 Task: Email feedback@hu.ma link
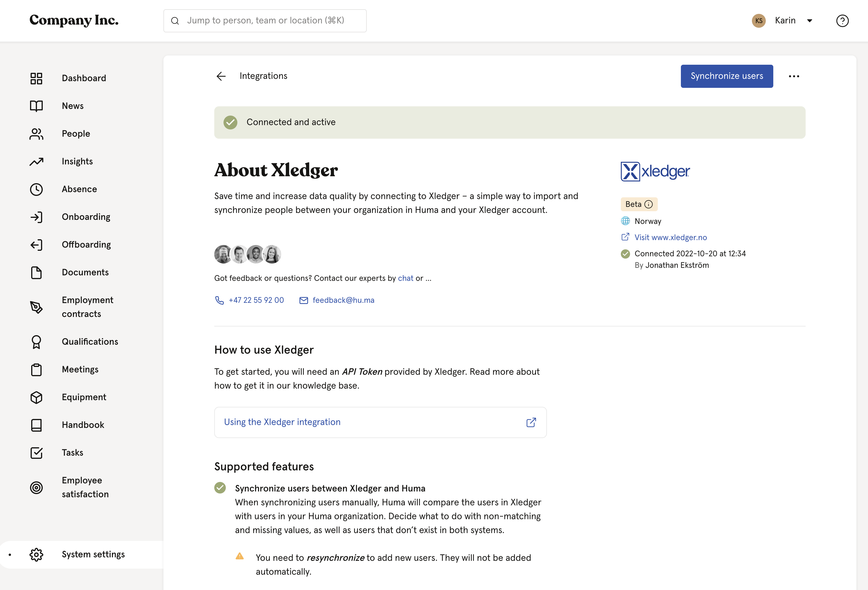click(x=343, y=300)
